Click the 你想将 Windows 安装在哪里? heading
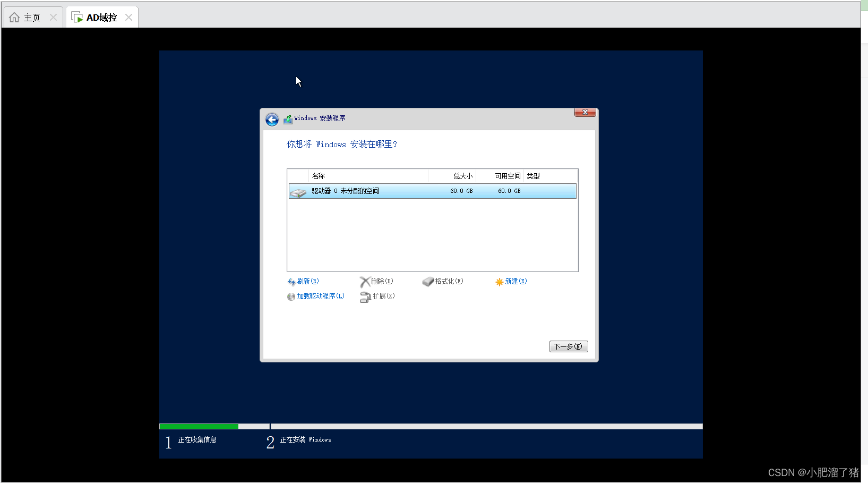This screenshot has height=483, width=868. click(x=342, y=145)
